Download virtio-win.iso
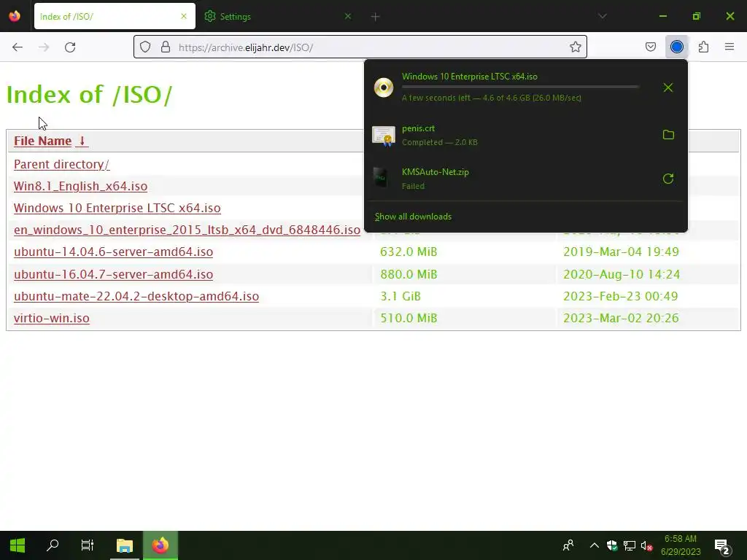 click(52, 318)
